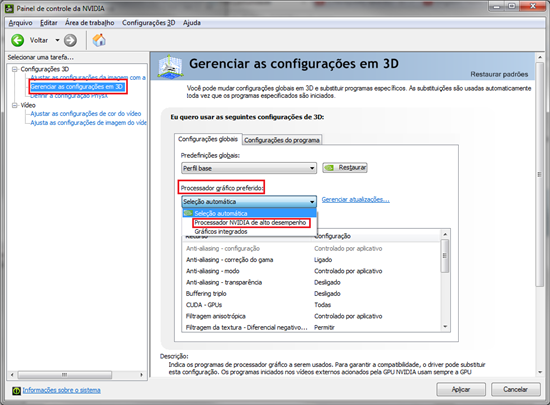Click the Configuração column header
The image size is (550, 405).
[376, 236]
